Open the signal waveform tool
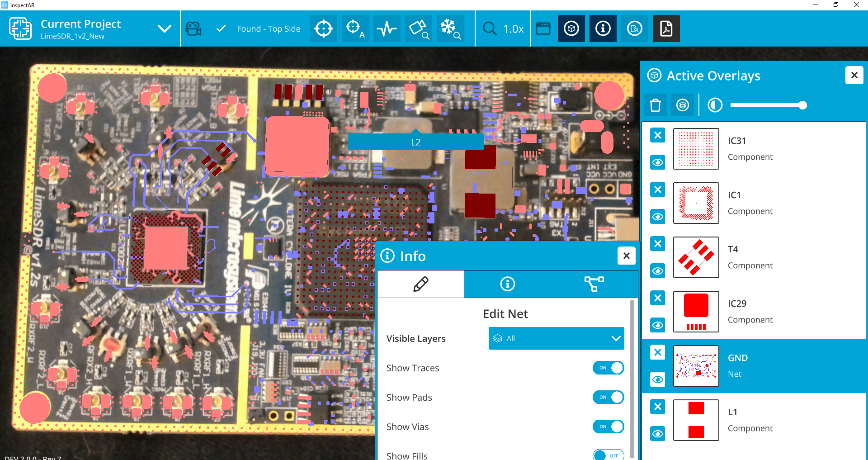 [387, 28]
